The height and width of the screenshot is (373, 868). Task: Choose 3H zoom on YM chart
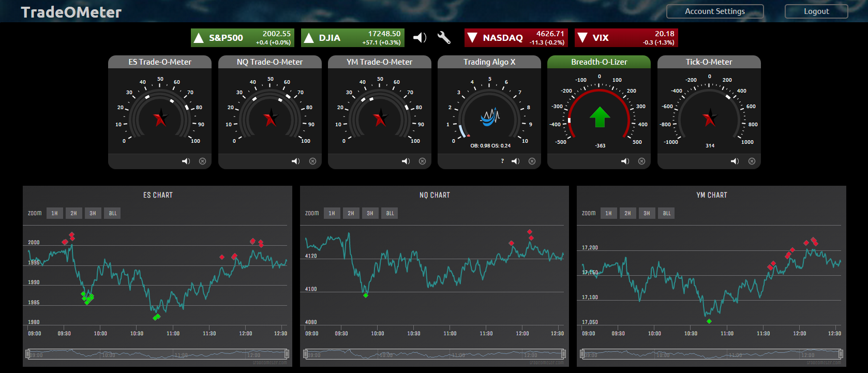pyautogui.click(x=647, y=213)
